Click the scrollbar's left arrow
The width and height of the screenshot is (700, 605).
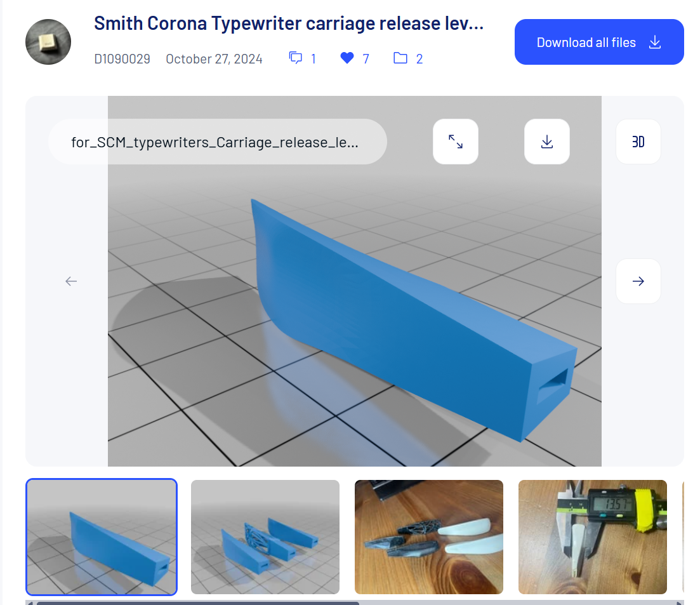(x=30, y=602)
